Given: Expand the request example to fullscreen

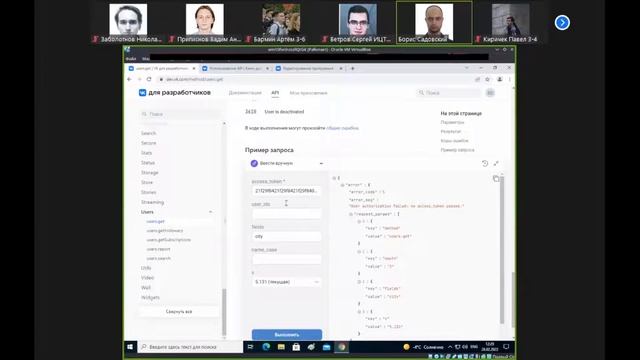Looking at the screenshot, I should [496, 163].
